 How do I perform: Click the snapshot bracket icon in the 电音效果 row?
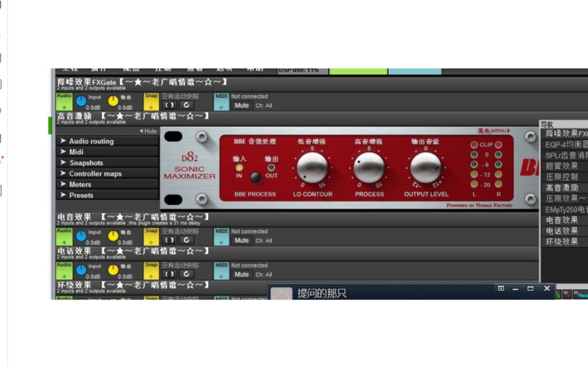tap(169, 241)
